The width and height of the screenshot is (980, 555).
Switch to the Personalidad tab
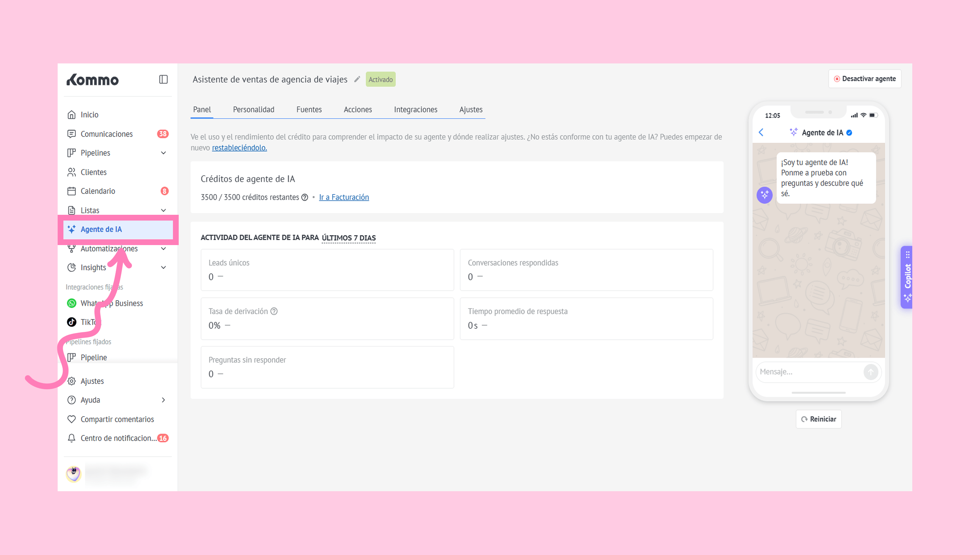pyautogui.click(x=253, y=110)
